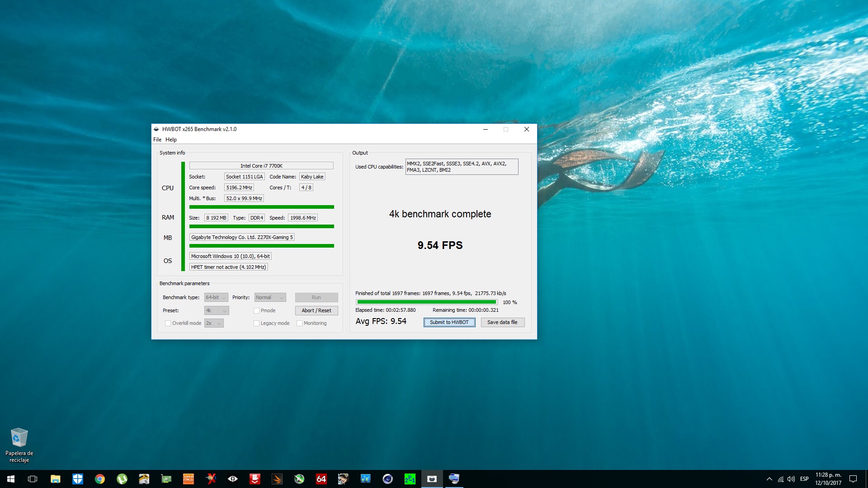The width and height of the screenshot is (868, 488).
Task: Click the 9.54 FPS result text
Action: (440, 245)
